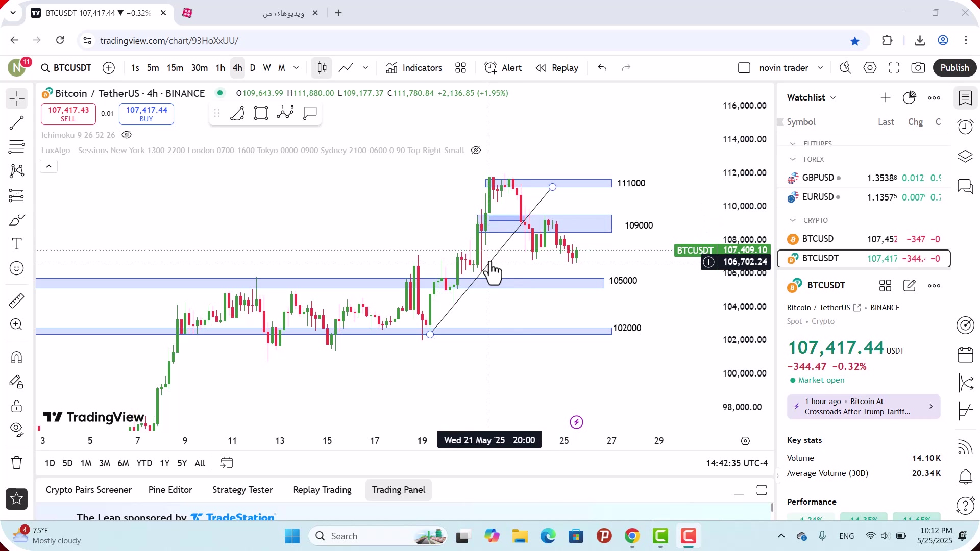Take chart snapshot camera icon
Image resolution: width=980 pixels, height=551 pixels.
click(918, 68)
